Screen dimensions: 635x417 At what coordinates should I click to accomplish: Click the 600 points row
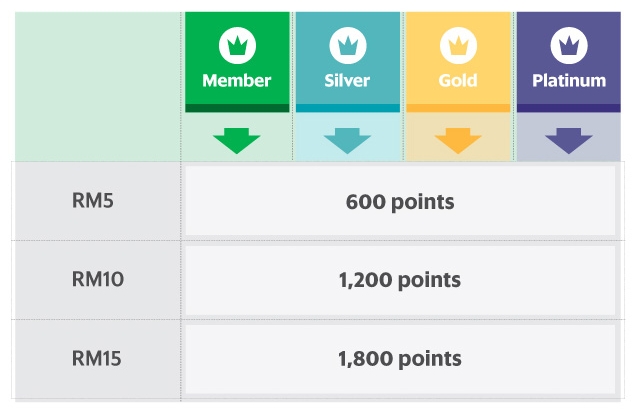click(400, 202)
